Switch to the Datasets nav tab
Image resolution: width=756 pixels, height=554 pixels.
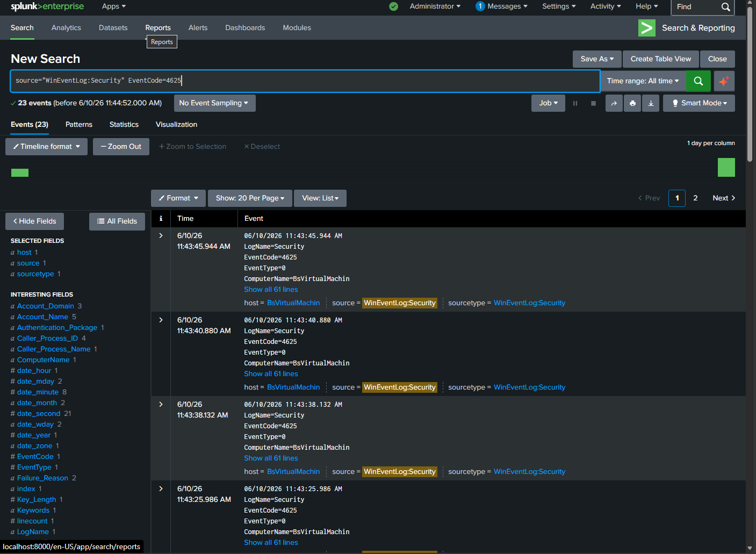point(113,28)
